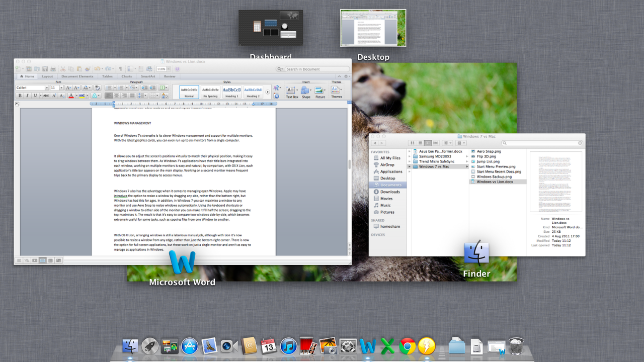Apply the Normal style in Word
The image size is (644, 362).
pos(189,92)
